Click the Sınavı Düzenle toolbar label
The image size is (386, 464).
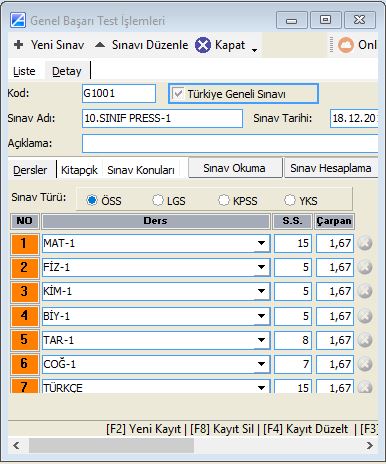(x=150, y=45)
